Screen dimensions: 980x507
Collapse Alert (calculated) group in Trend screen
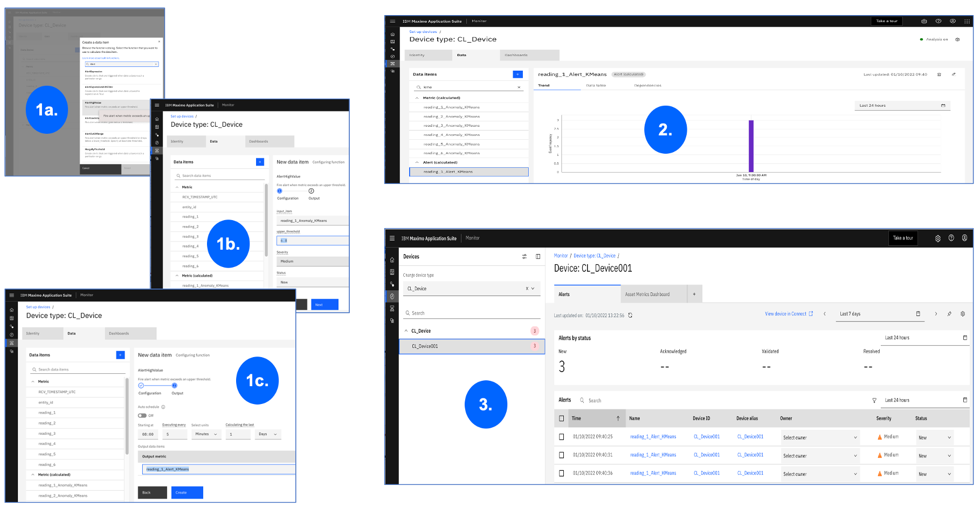417,162
